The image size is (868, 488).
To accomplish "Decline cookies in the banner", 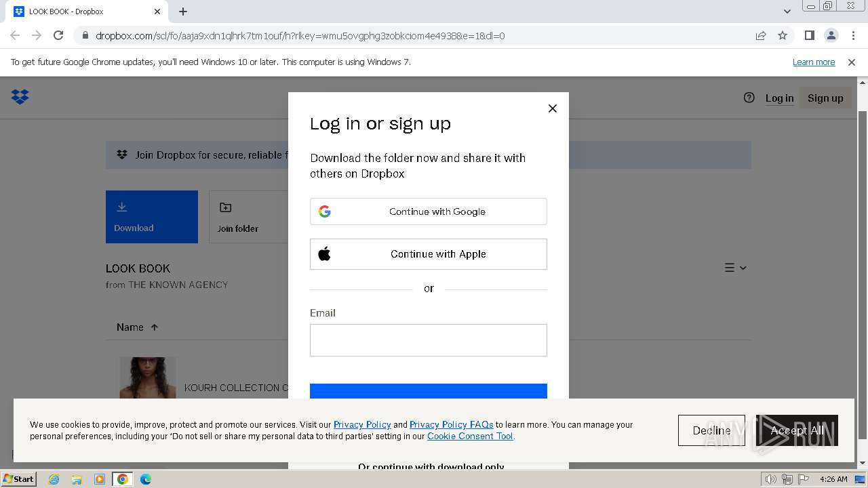I will (711, 430).
